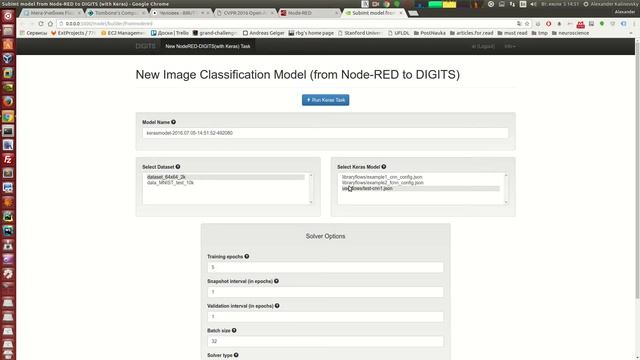The height and width of the screenshot is (360, 640).
Task: Open VirtualBox from the dock
Action: (8, 59)
